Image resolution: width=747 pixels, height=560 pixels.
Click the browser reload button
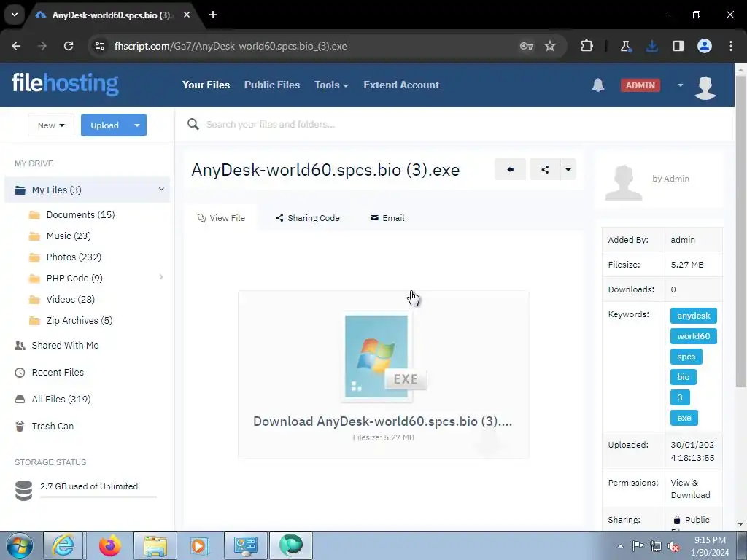(x=69, y=46)
